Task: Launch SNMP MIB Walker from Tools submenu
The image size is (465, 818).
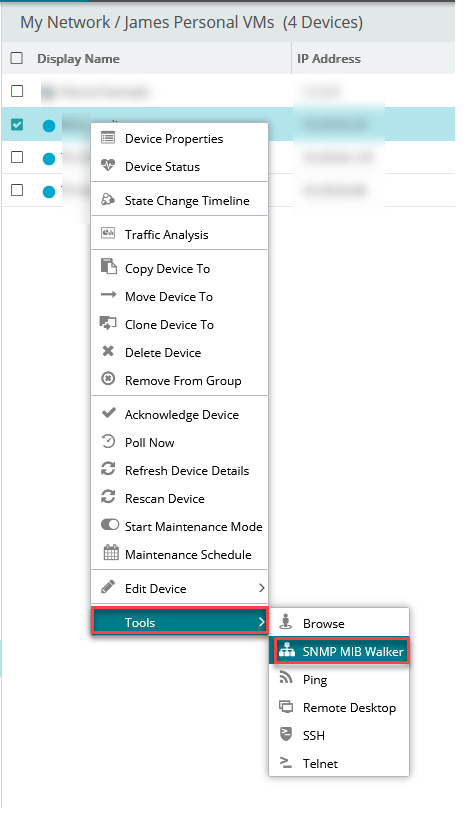Action: (339, 651)
